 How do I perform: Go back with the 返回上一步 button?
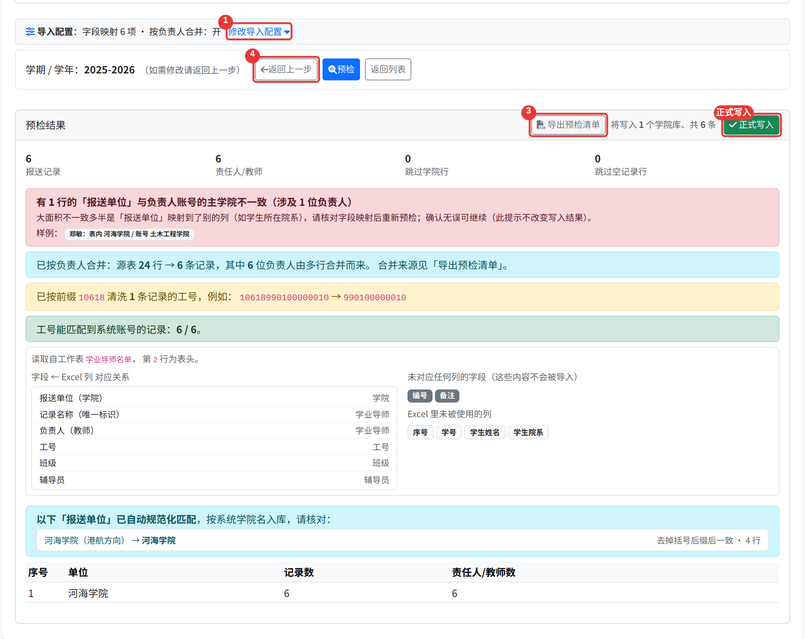(x=286, y=69)
